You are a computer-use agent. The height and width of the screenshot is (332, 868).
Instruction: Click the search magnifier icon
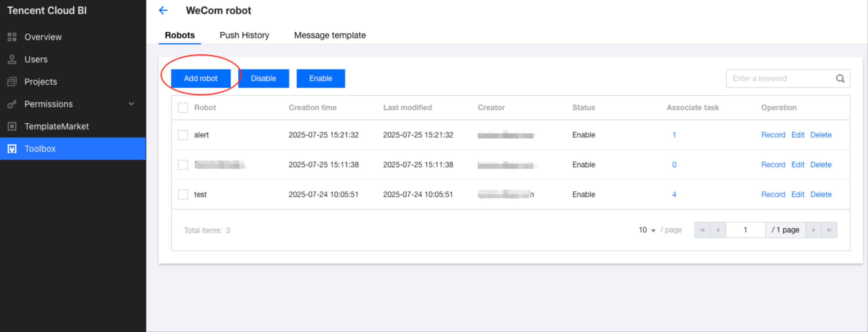[840, 78]
